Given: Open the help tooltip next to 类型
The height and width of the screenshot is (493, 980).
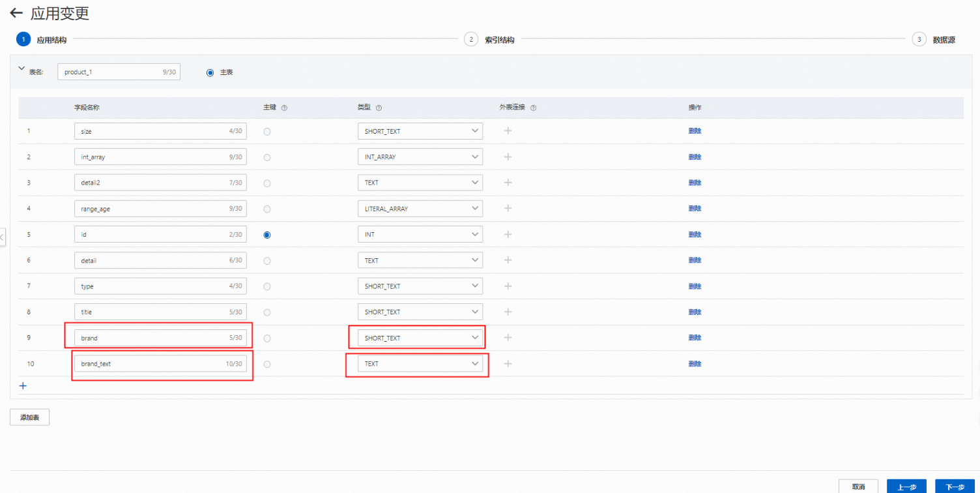Looking at the screenshot, I should tap(379, 108).
